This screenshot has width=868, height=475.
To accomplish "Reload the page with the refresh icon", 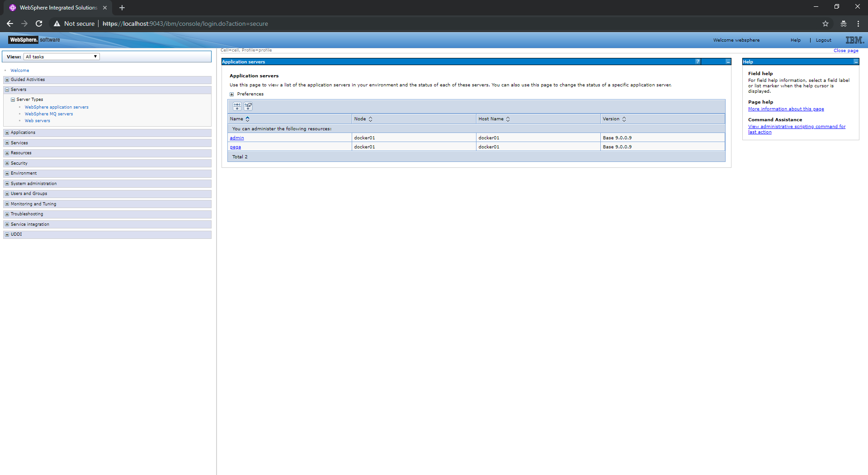I will point(39,24).
